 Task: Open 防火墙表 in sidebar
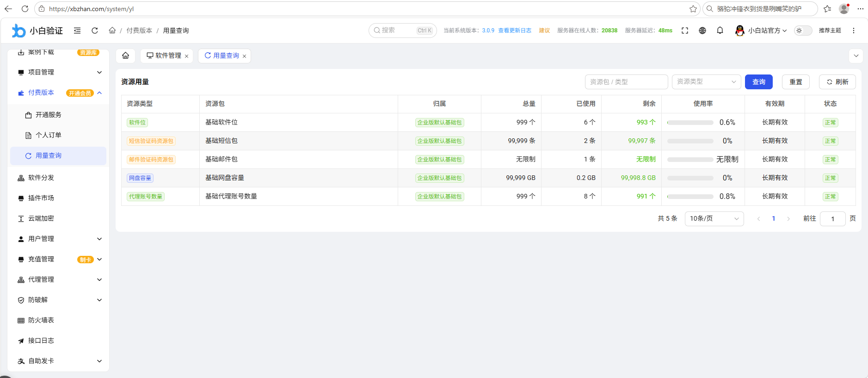(58, 320)
